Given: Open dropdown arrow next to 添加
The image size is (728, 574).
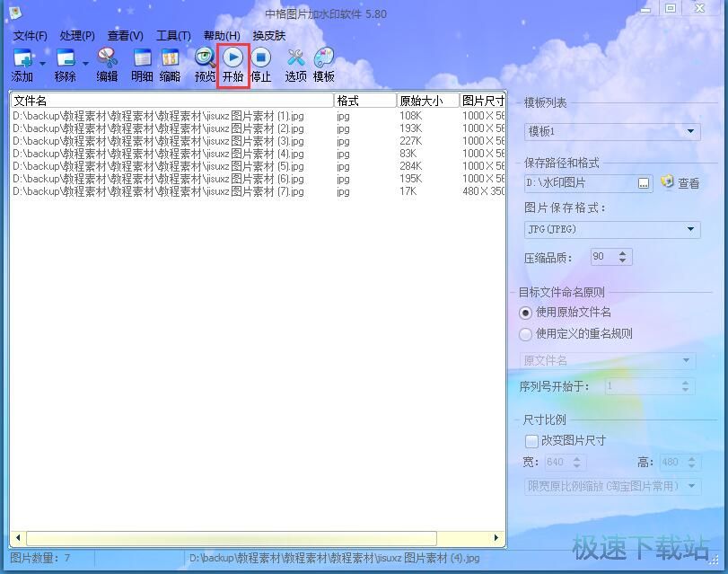Looking at the screenshot, I should [x=42, y=63].
